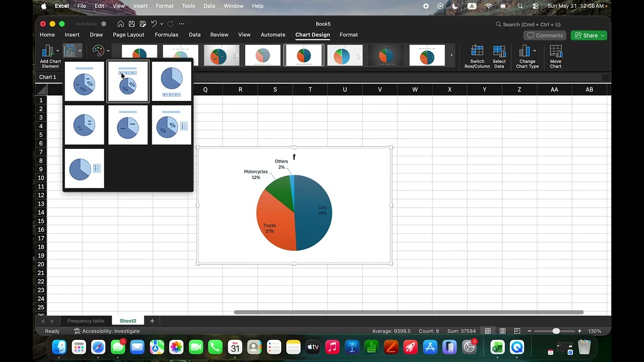Select column header T
Viewport: 644px width, 362px height.
coord(310,89)
